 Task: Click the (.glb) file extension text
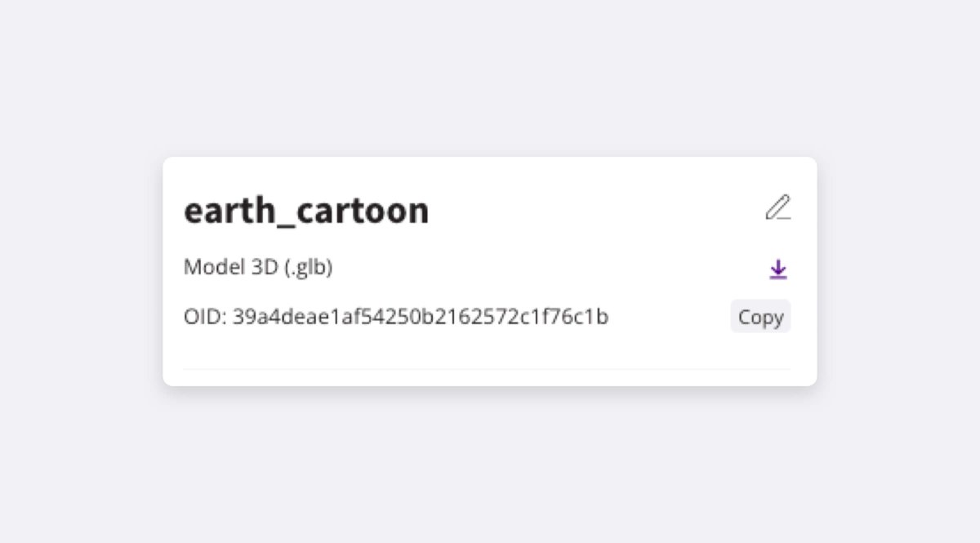[x=310, y=266]
